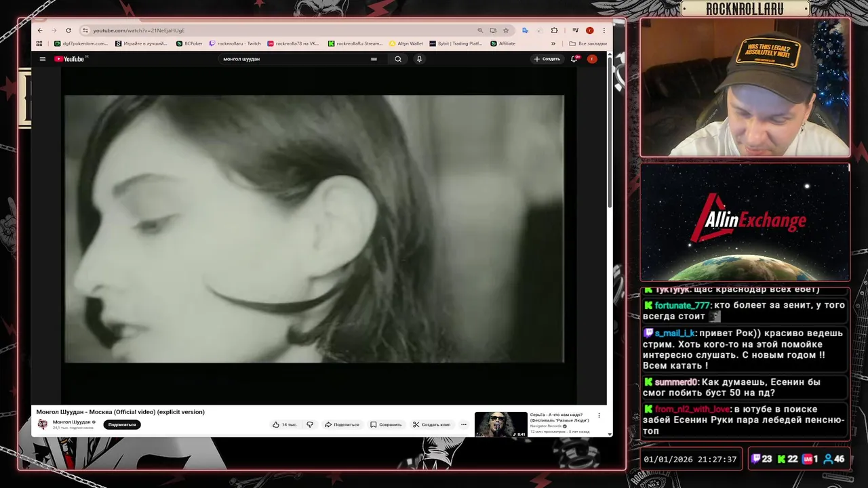The width and height of the screenshot is (868, 488).
Task: Dislike the video
Action: (x=310, y=425)
